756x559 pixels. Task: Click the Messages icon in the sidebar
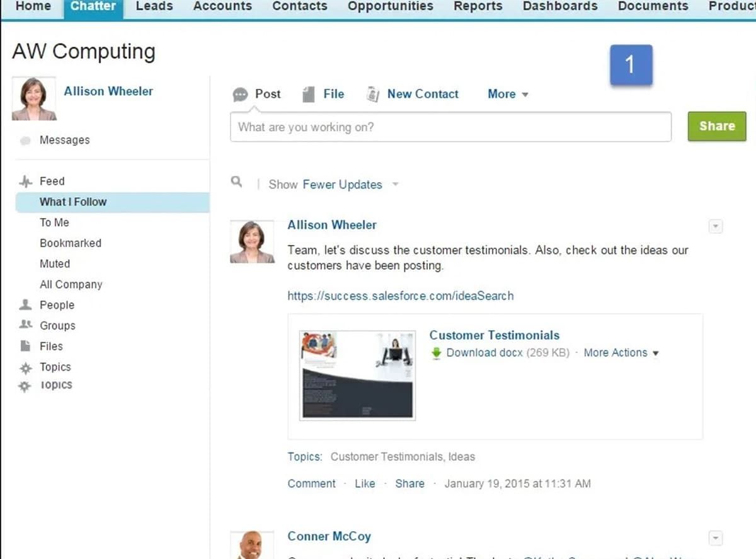[26, 140]
